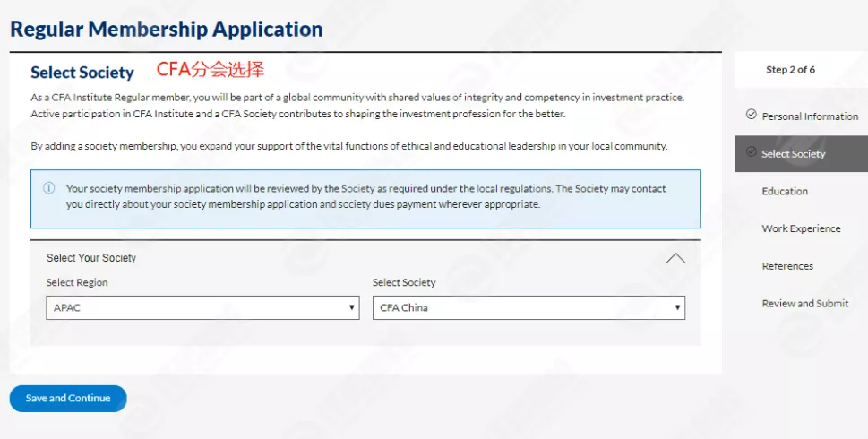Go to the Personal Information step
This screenshot has height=439, width=868.
pos(810,116)
